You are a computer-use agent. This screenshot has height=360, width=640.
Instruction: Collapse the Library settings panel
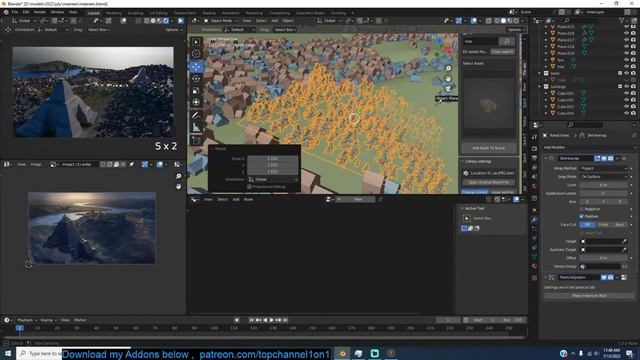point(463,162)
